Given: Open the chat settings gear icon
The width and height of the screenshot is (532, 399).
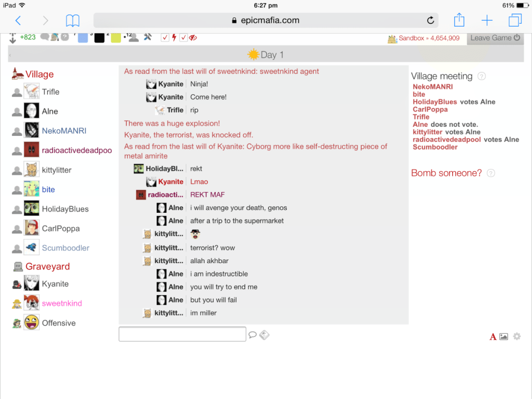Looking at the screenshot, I should 517,337.
